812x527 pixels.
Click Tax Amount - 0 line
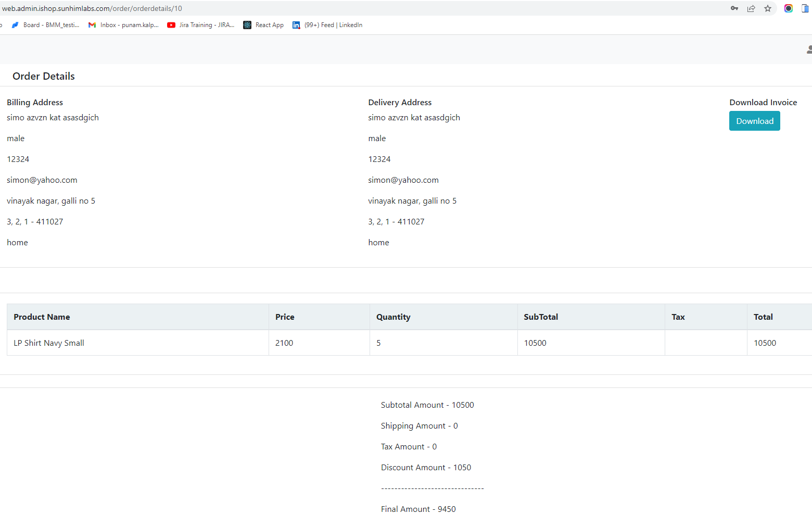[x=409, y=447]
